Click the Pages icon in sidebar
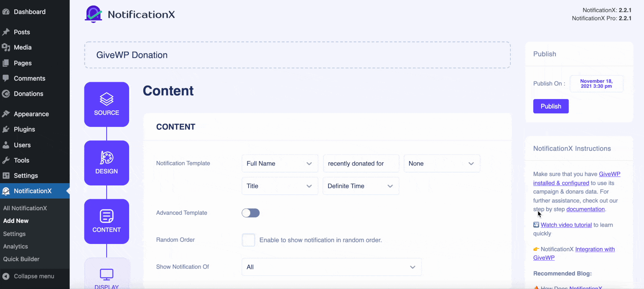 tap(6, 63)
